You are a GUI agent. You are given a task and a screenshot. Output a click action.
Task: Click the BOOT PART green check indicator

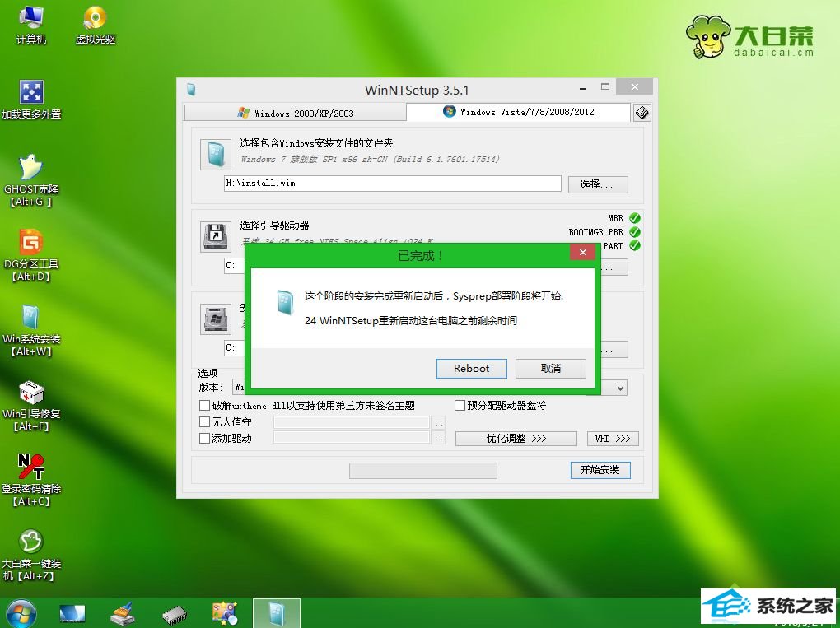click(635, 246)
